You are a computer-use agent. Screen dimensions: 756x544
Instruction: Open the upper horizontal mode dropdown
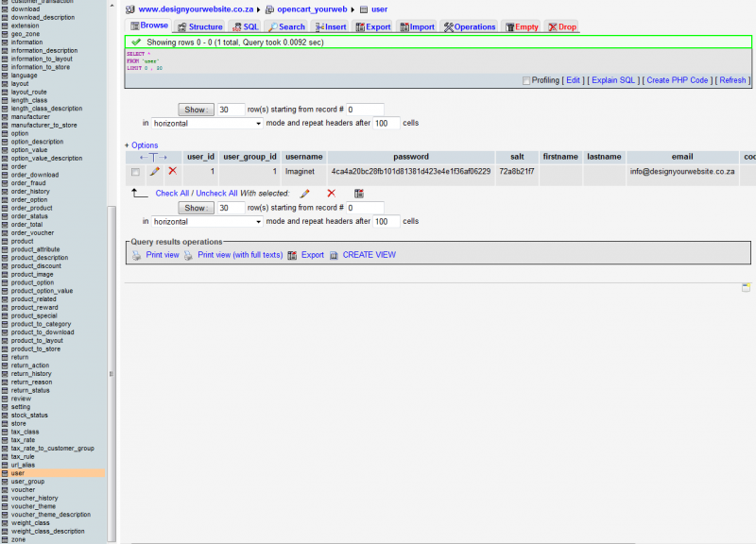(x=207, y=124)
